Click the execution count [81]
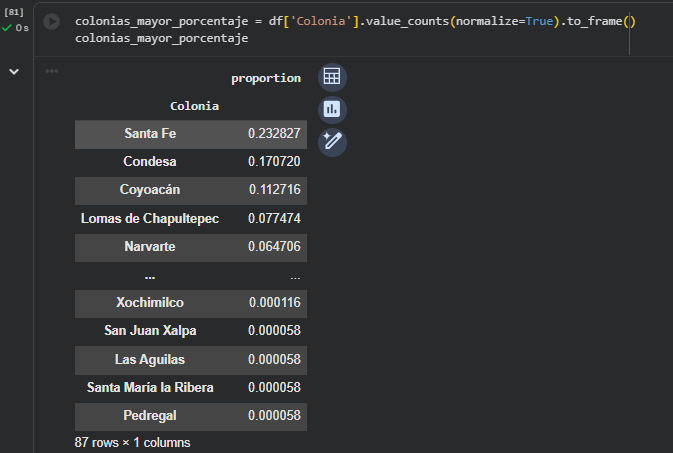 14,12
